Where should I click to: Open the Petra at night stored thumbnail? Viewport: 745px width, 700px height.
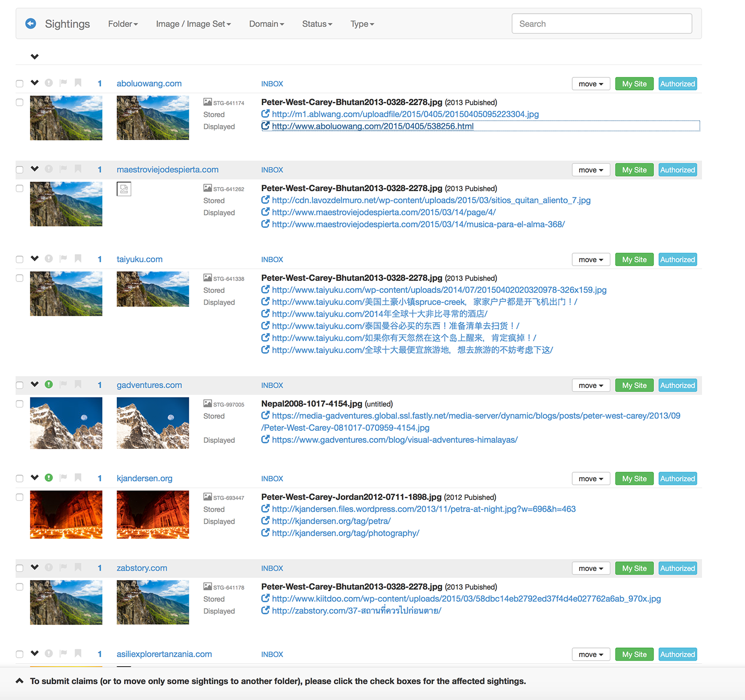(66, 514)
